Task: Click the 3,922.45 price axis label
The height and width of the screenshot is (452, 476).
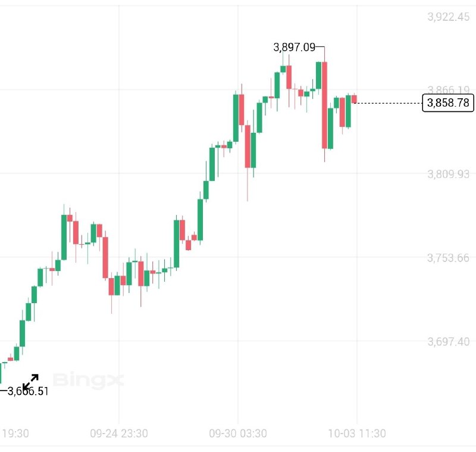Action: coord(448,17)
